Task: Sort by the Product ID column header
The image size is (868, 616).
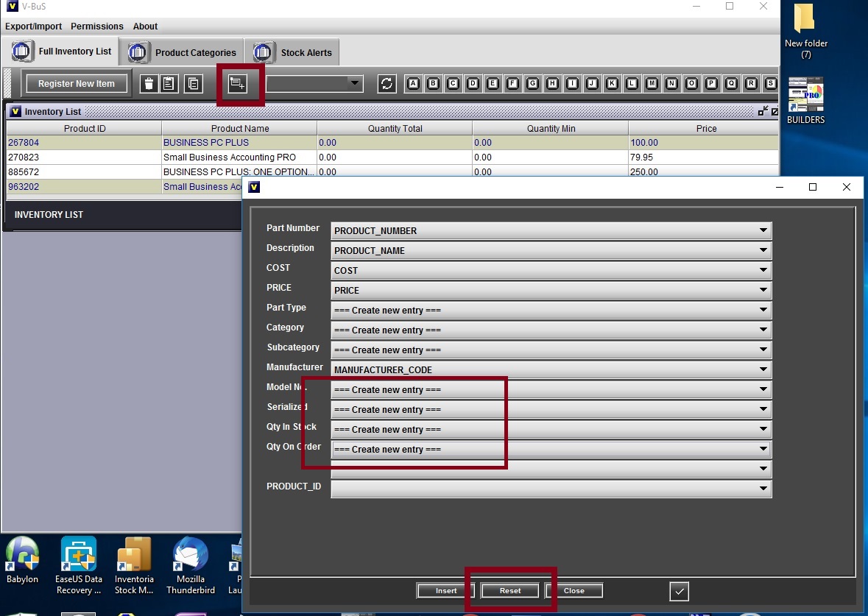Action: (x=84, y=128)
